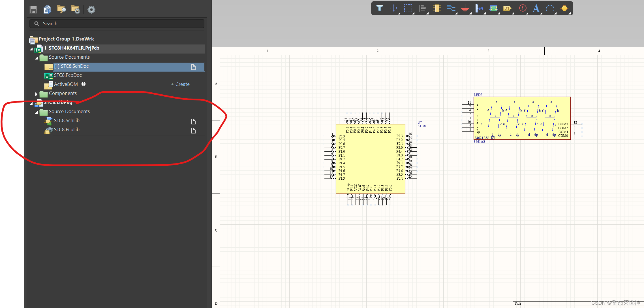Click the Save floppy disk icon
Image resolution: width=644 pixels, height=308 pixels.
click(33, 10)
